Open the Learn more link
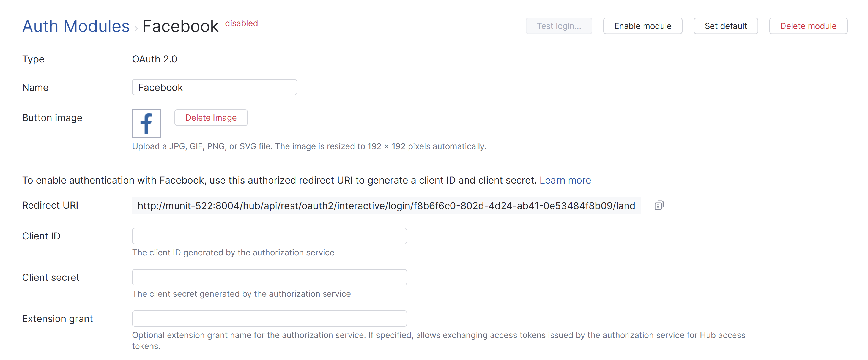Viewport: 868px width, 360px height. coord(565,180)
